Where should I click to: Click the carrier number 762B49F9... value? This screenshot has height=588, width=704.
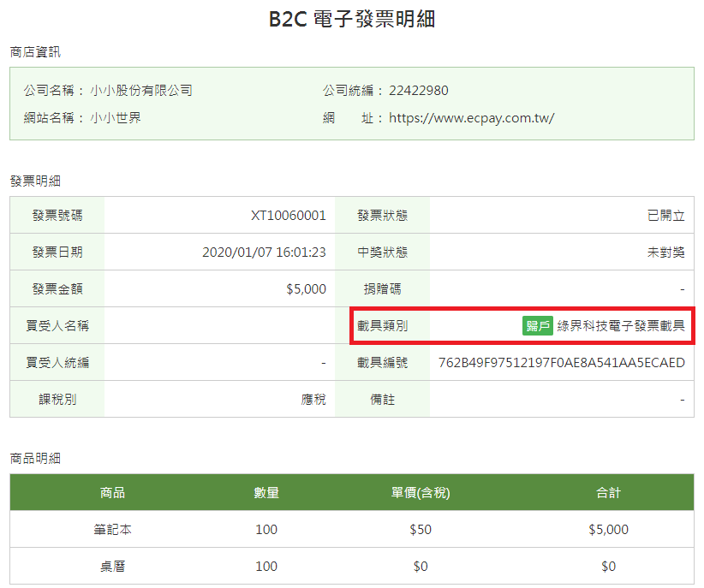tap(562, 363)
